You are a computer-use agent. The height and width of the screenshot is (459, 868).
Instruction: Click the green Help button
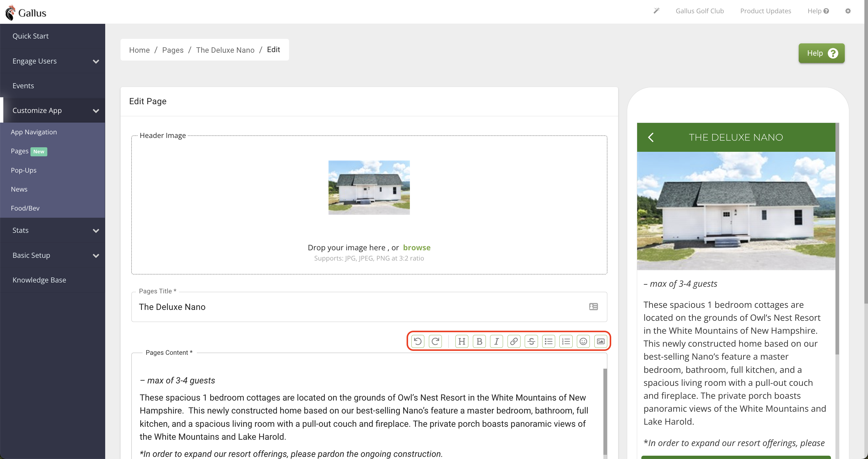tap(821, 53)
